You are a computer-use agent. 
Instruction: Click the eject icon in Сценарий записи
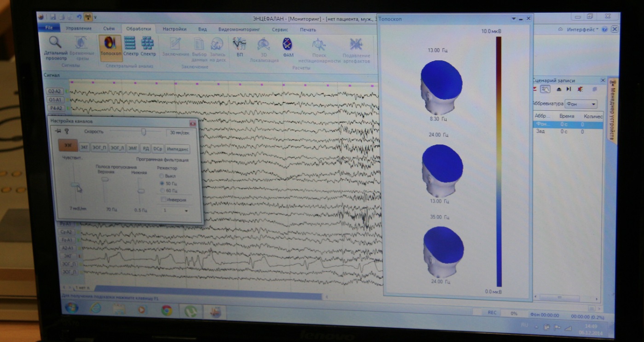[559, 89]
